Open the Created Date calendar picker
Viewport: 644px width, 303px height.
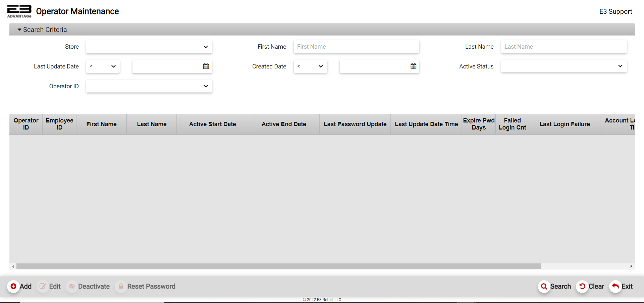click(413, 66)
